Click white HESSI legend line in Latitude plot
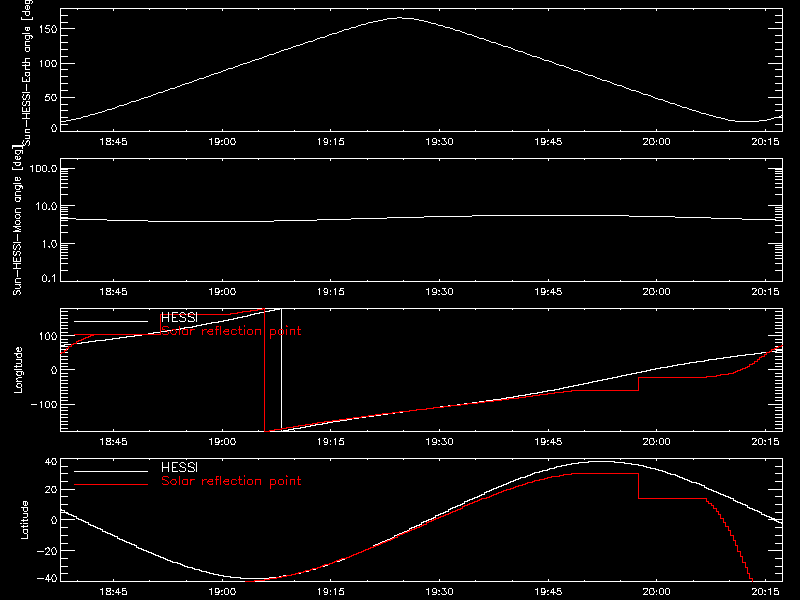The width and height of the screenshot is (800, 600). 111,471
